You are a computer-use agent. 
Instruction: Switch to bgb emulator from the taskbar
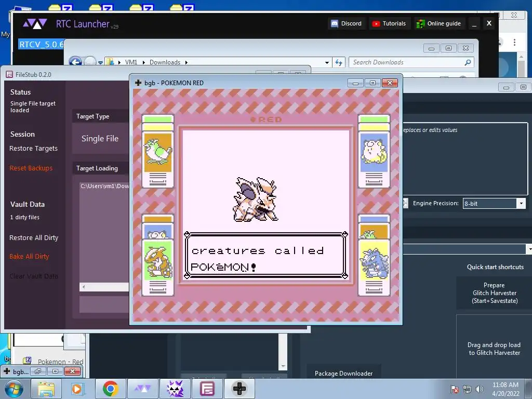239,389
